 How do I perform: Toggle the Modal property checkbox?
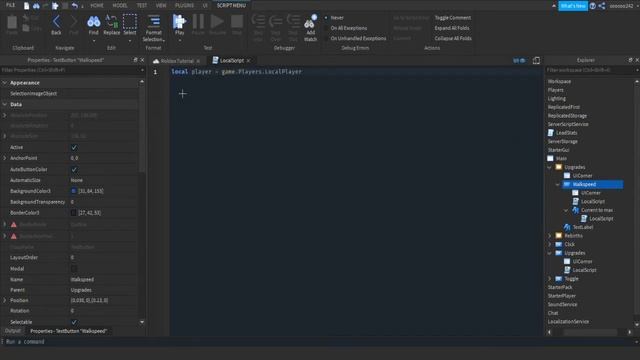tap(74, 269)
